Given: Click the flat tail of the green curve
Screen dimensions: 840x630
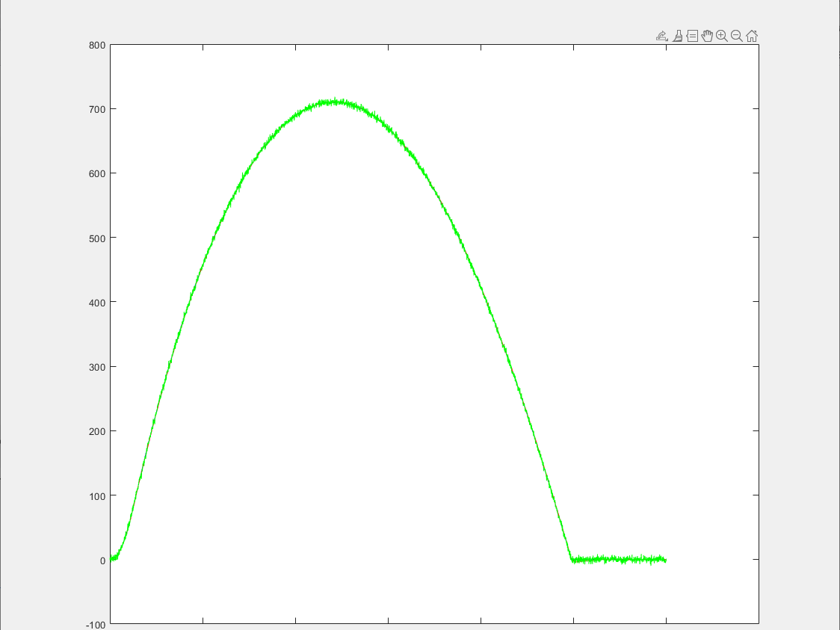Looking at the screenshot, I should pyautogui.click(x=620, y=559).
